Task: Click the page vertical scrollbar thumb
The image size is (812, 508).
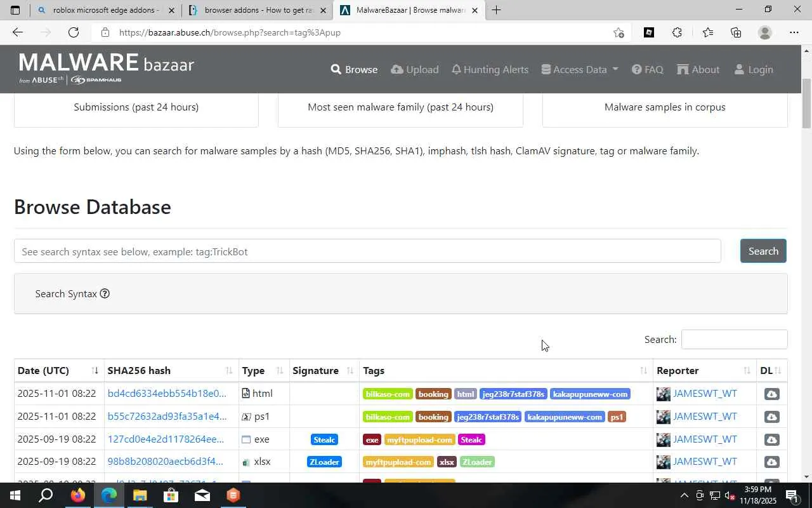Action: coord(807,103)
